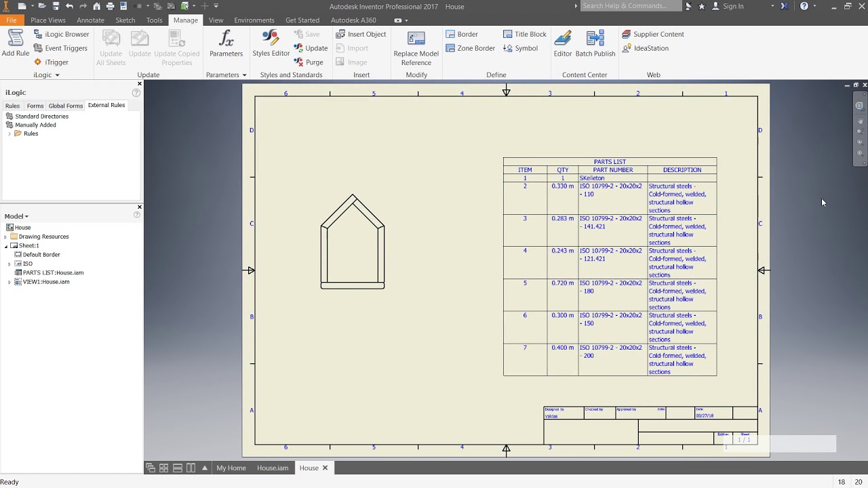868x488 pixels.
Task: Open the Sign In dropdown arrow
Action: tap(772, 6)
